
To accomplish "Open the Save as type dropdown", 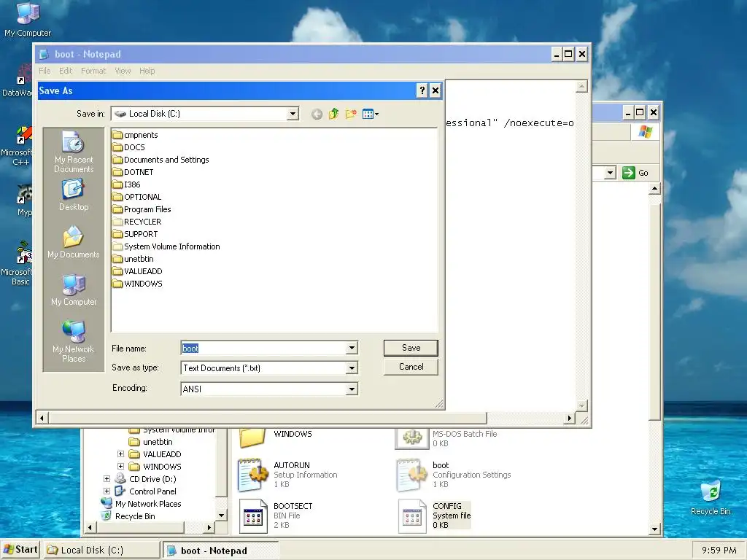I will point(352,368).
